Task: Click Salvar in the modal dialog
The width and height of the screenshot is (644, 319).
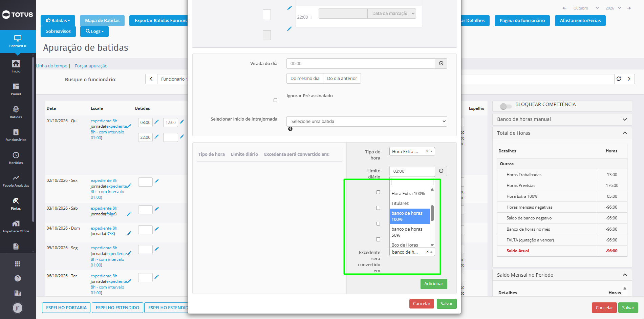Action: 447,304
